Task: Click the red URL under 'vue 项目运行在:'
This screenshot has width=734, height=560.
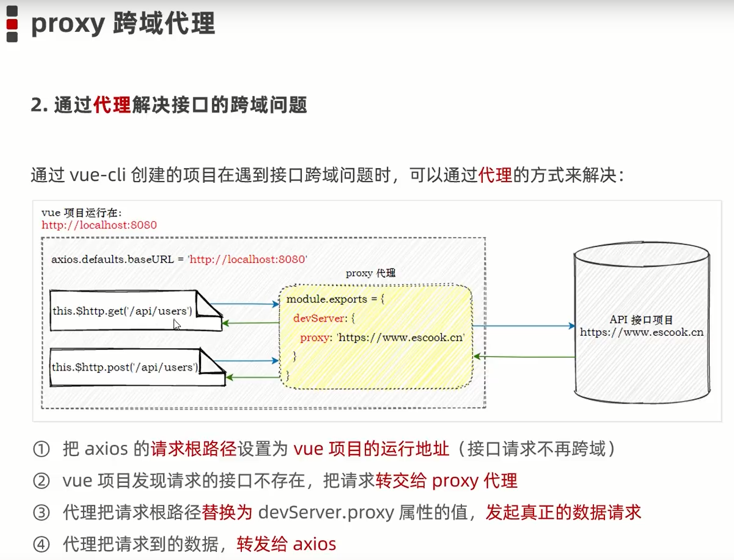Action: click(99, 225)
